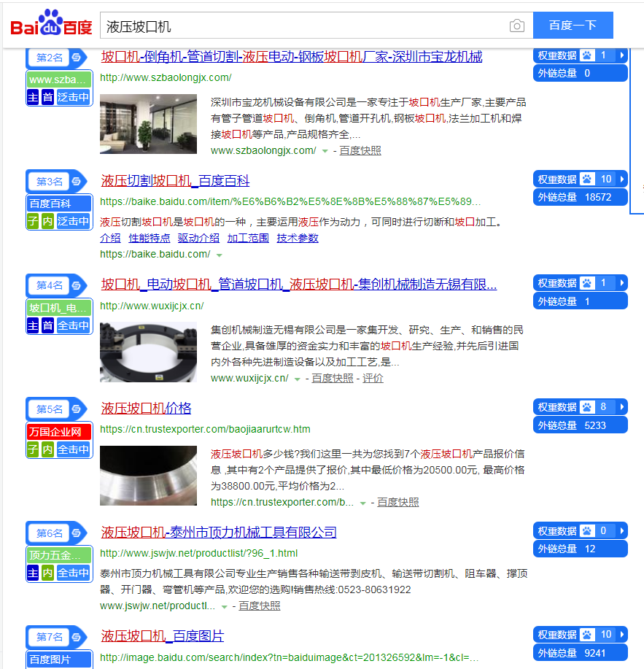Open 百度快照 for wuxijcjx result
Screen dimensions: 644x669
(333, 379)
